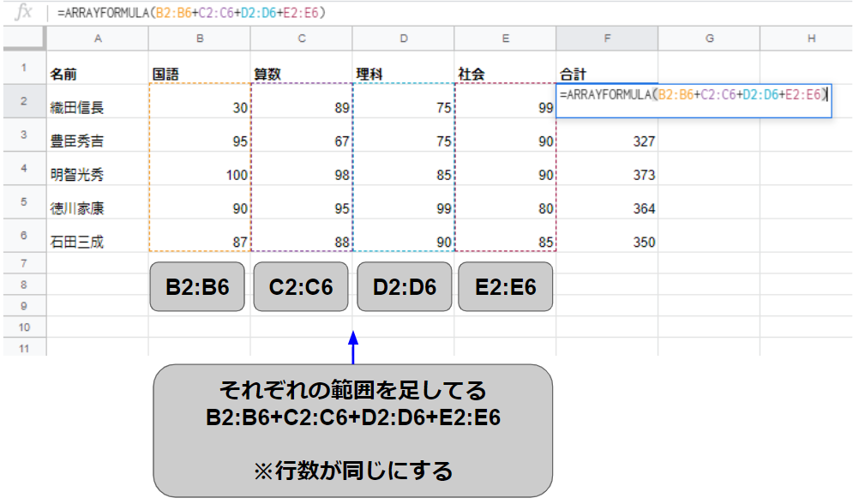Screen dimensions: 853x504
Task: Click 豊臣秀吉's total 327
Action: tap(607, 135)
